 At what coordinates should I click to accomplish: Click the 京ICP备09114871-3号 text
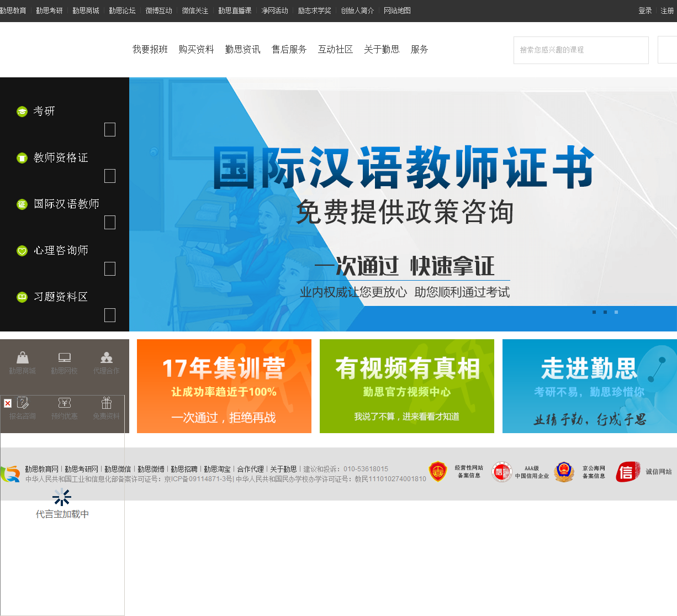click(x=198, y=479)
